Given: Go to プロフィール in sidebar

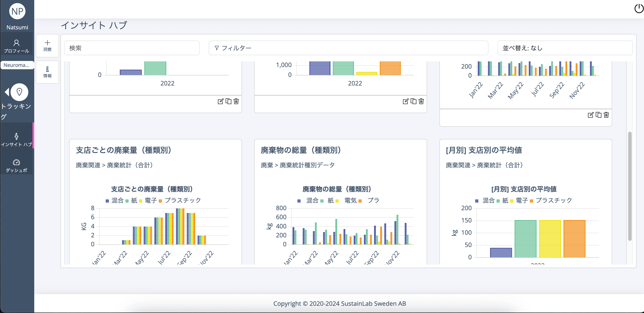Looking at the screenshot, I should [16, 46].
